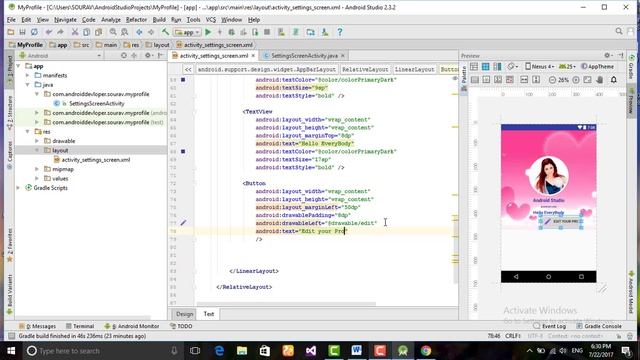Screen dimensions: 640x360
Task: Click the pan hand icon in Preview
Action: tap(600, 80)
